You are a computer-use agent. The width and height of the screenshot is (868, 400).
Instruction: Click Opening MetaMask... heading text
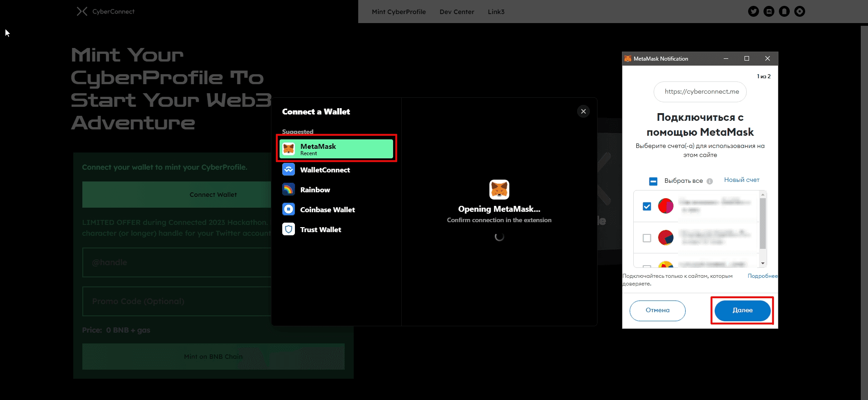point(499,209)
